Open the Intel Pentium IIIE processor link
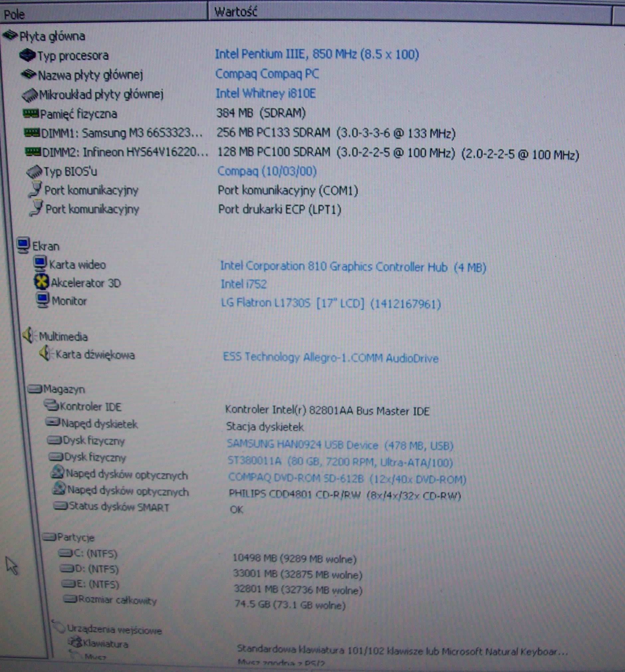 [317, 54]
